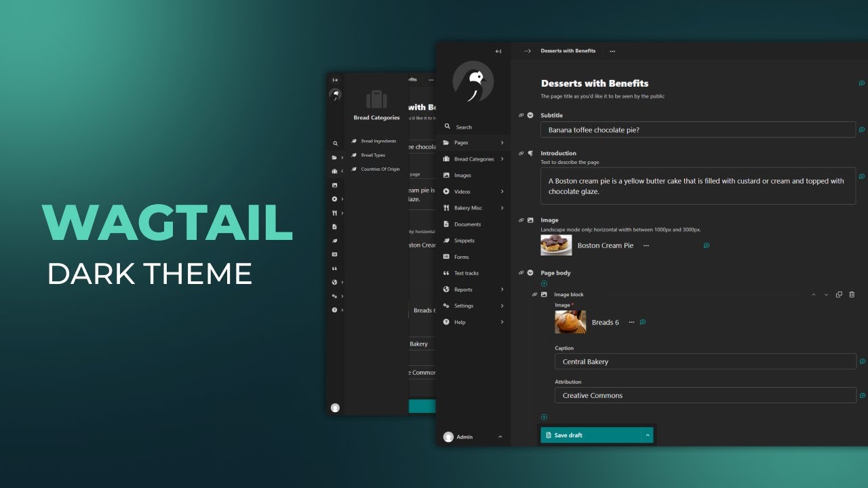Image resolution: width=868 pixels, height=488 pixels.
Task: Add comment on Boston Cream Pie image
Action: pyautogui.click(x=706, y=245)
